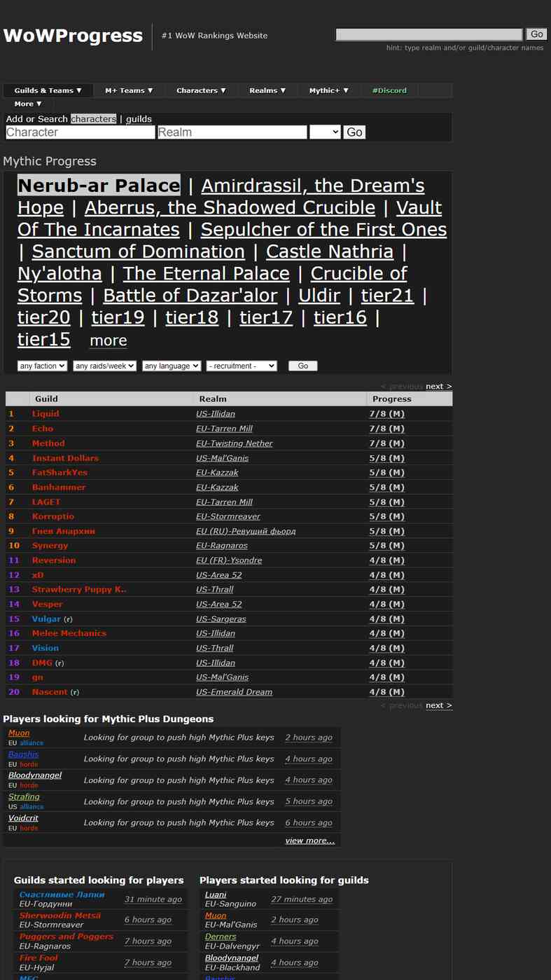Click Go button beside character search

[x=354, y=132]
